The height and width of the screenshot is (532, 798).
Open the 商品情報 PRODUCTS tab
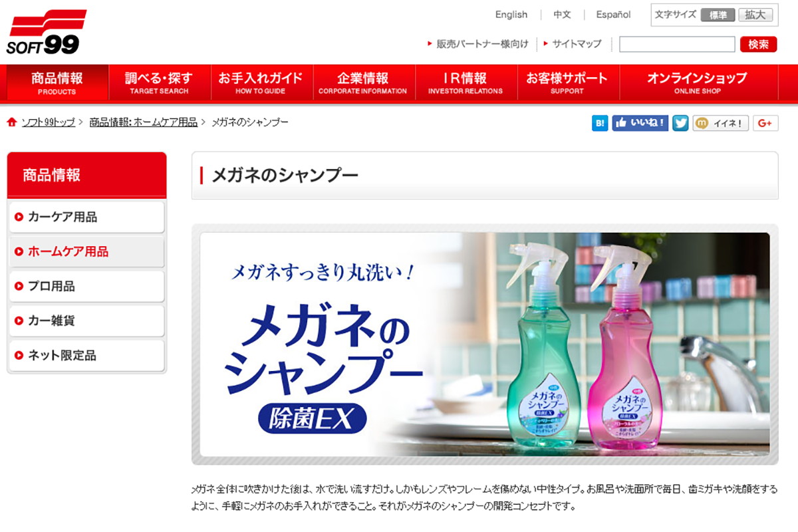pyautogui.click(x=57, y=82)
